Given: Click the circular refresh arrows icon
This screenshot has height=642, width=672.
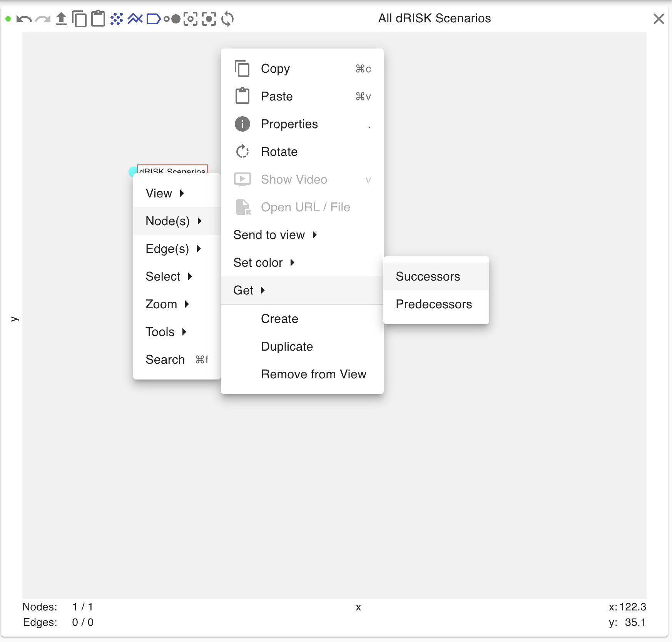Looking at the screenshot, I should [x=227, y=19].
